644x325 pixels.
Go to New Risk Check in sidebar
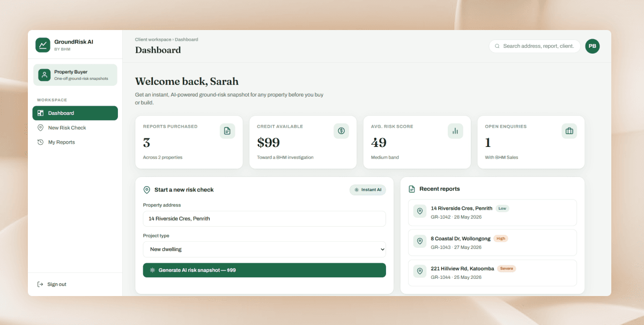pyautogui.click(x=75, y=128)
